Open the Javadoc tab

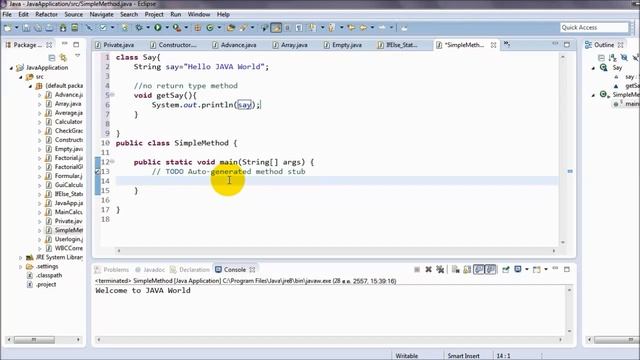(x=150, y=270)
